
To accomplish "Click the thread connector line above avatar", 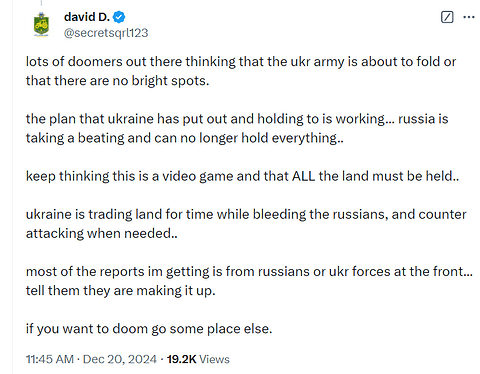I will tap(41, 3).
